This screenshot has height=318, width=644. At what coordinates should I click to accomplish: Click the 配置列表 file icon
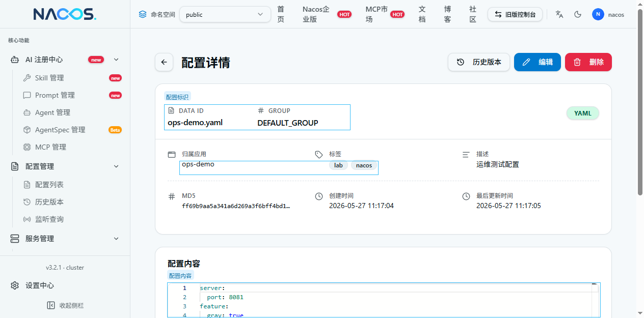pyautogui.click(x=27, y=185)
